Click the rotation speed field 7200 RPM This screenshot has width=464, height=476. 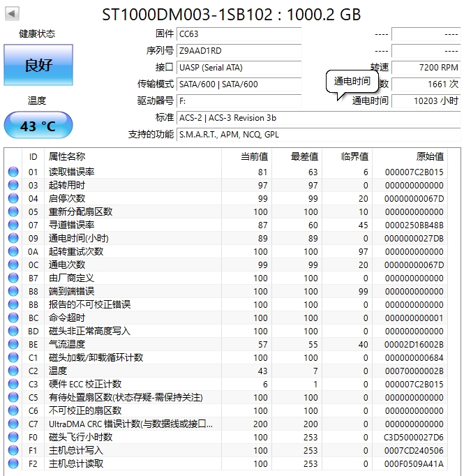point(426,68)
